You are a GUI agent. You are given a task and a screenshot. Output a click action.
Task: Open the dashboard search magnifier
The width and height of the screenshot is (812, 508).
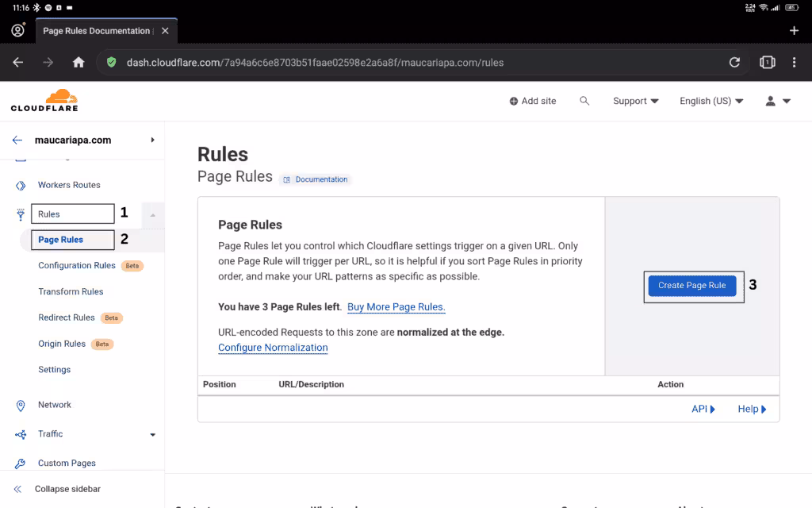tap(584, 101)
